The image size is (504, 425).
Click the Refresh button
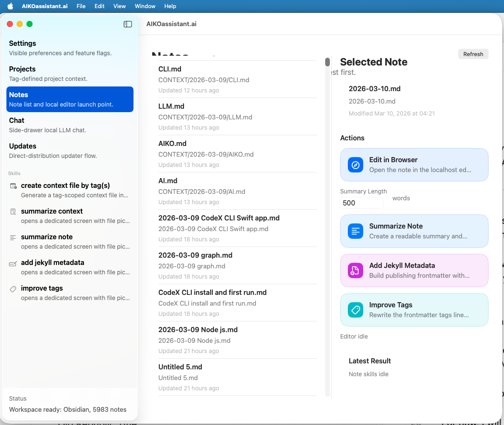coord(473,54)
